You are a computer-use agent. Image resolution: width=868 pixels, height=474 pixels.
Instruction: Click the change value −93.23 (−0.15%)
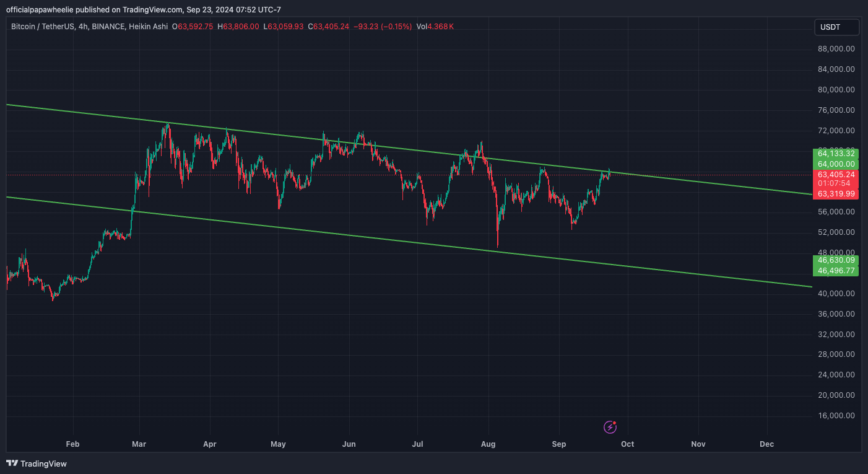[383, 27]
